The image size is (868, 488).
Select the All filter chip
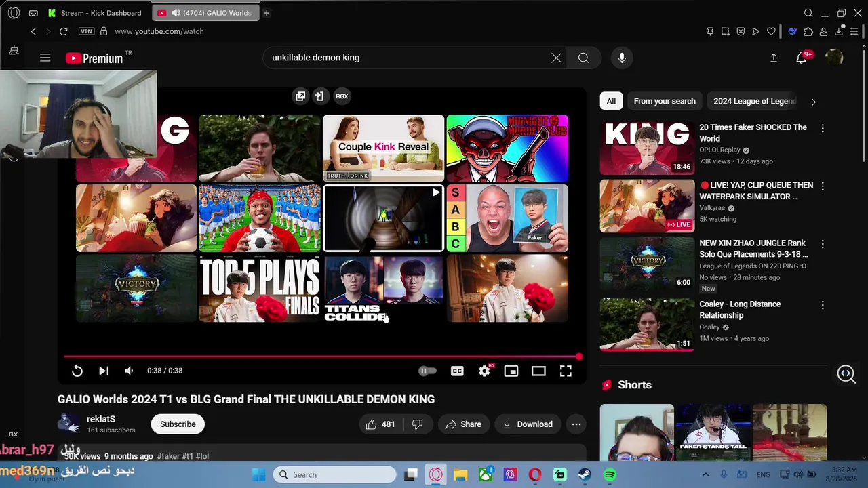pyautogui.click(x=611, y=101)
